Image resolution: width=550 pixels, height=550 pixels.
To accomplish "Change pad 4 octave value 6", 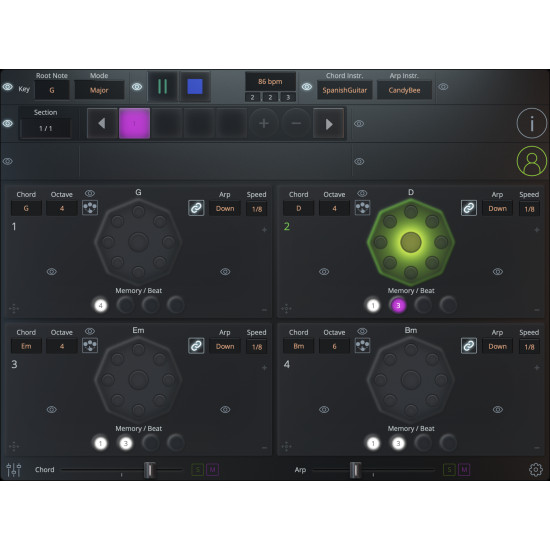I will (334, 346).
